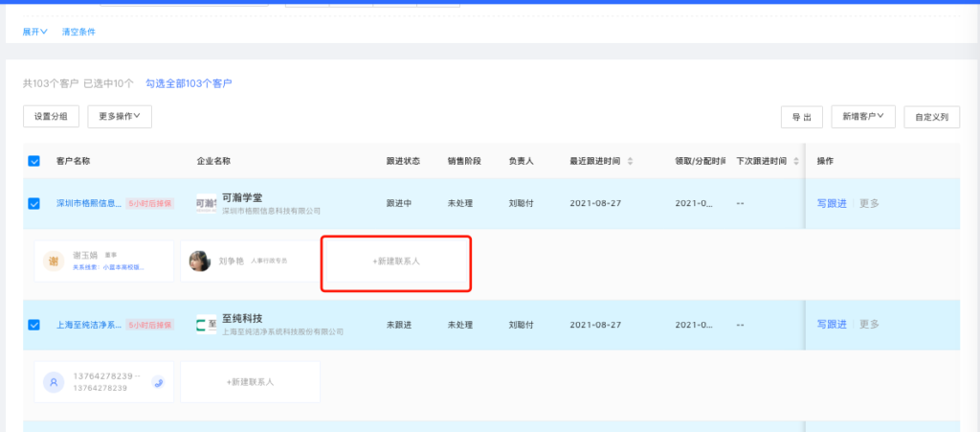Sort by 最近跟进时间 using the sort arrows
Image resolution: width=980 pixels, height=432 pixels.
point(630,161)
